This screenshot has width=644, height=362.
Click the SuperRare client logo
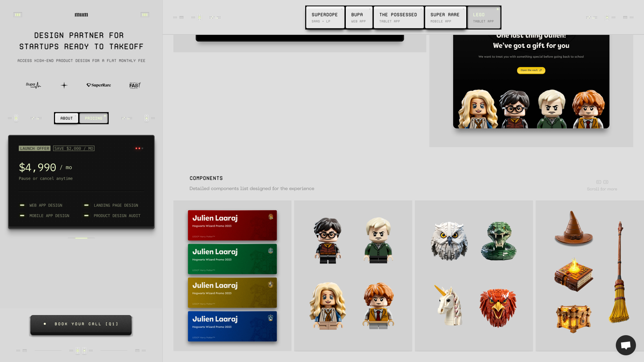click(99, 85)
